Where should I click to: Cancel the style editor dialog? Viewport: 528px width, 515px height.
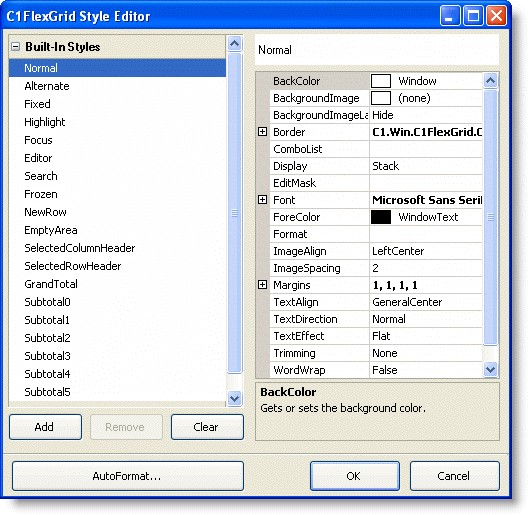455,476
